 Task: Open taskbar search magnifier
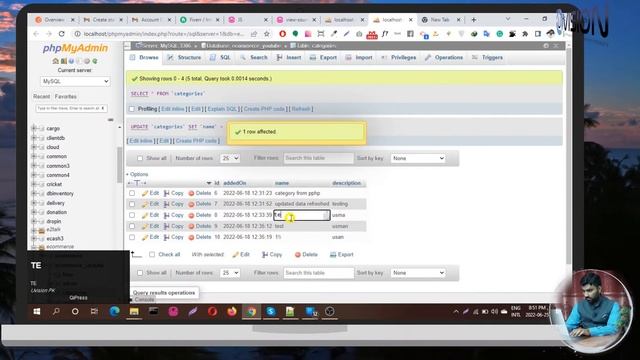click(x=56, y=311)
